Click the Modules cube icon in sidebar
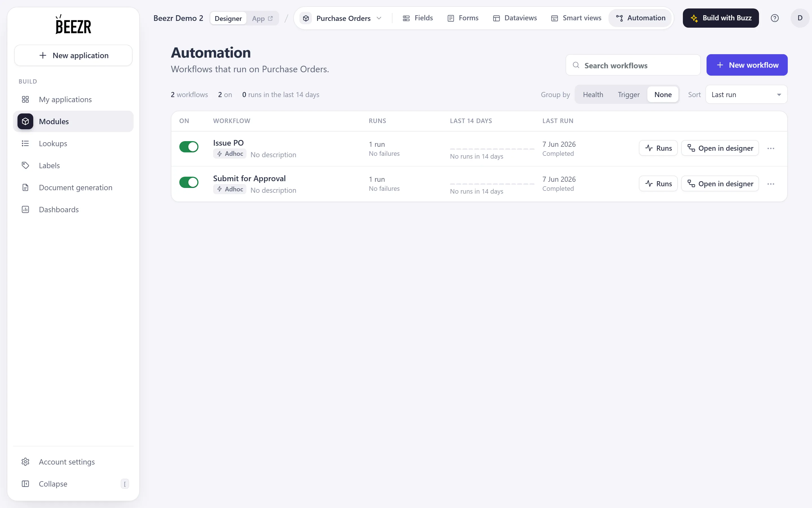This screenshot has width=812, height=508. click(x=25, y=121)
